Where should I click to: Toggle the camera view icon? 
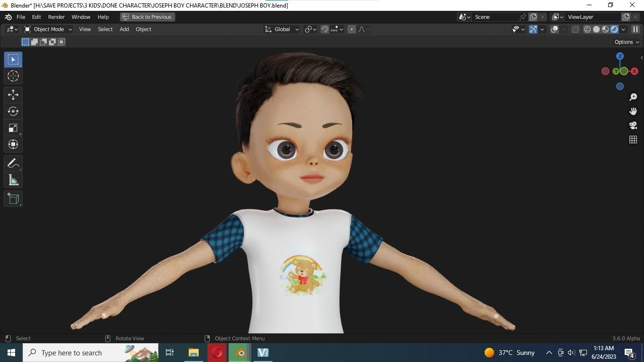click(x=633, y=125)
